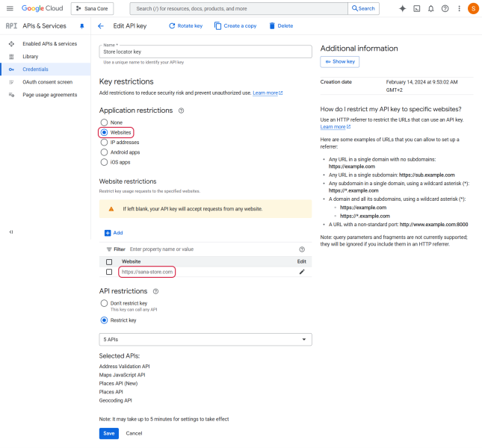Edit the sana-store.com website with pencil icon
The width and height of the screenshot is (482, 448).
tap(302, 272)
